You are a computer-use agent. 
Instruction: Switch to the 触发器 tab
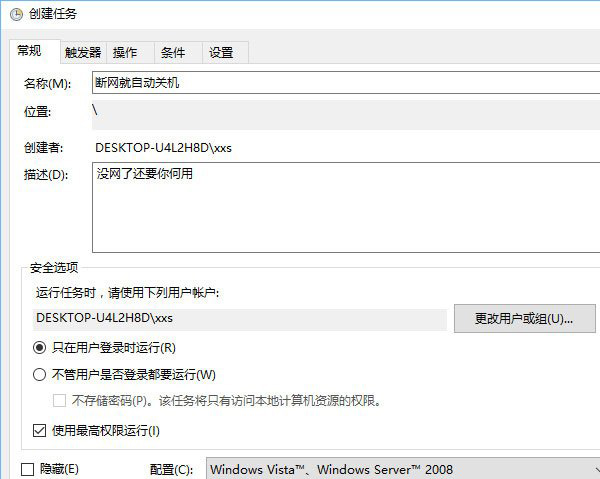(83, 53)
